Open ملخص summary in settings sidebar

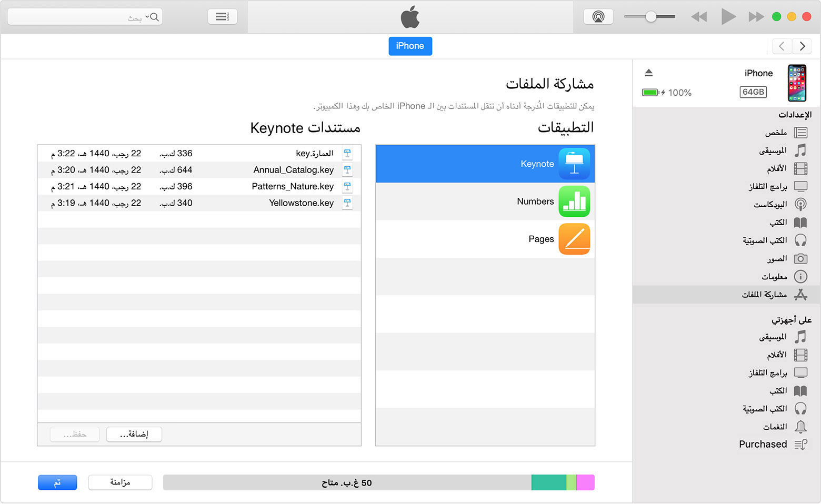726,133
